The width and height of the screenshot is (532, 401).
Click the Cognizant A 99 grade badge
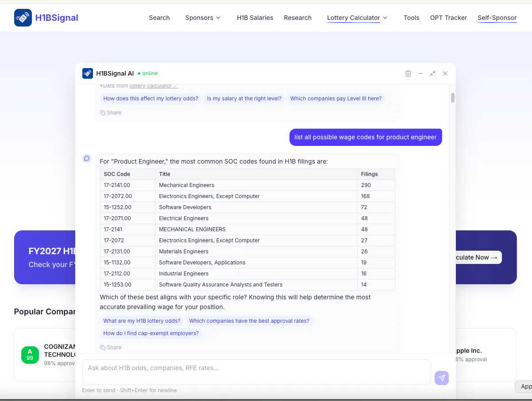[30, 355]
